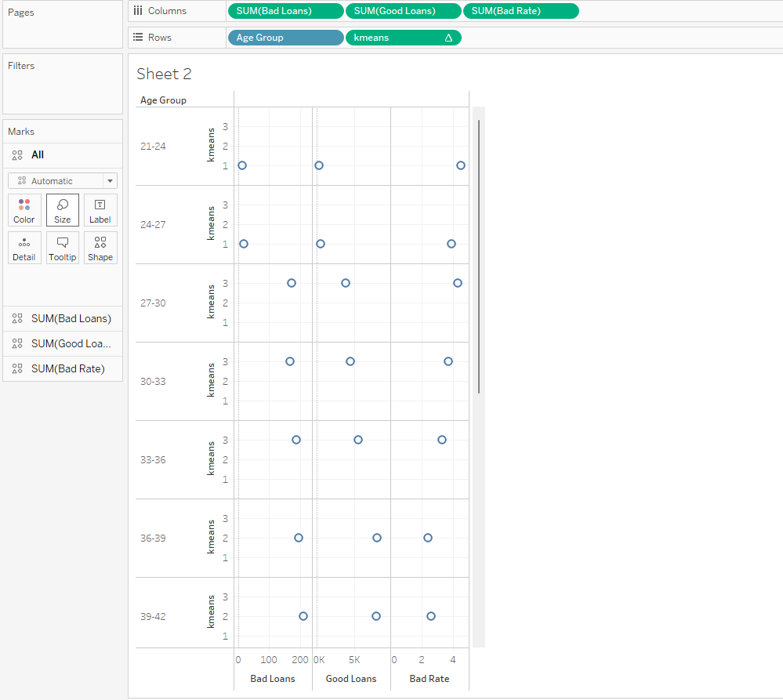Image resolution: width=783 pixels, height=700 pixels.
Task: Click the Marks card heading
Action: tap(21, 132)
